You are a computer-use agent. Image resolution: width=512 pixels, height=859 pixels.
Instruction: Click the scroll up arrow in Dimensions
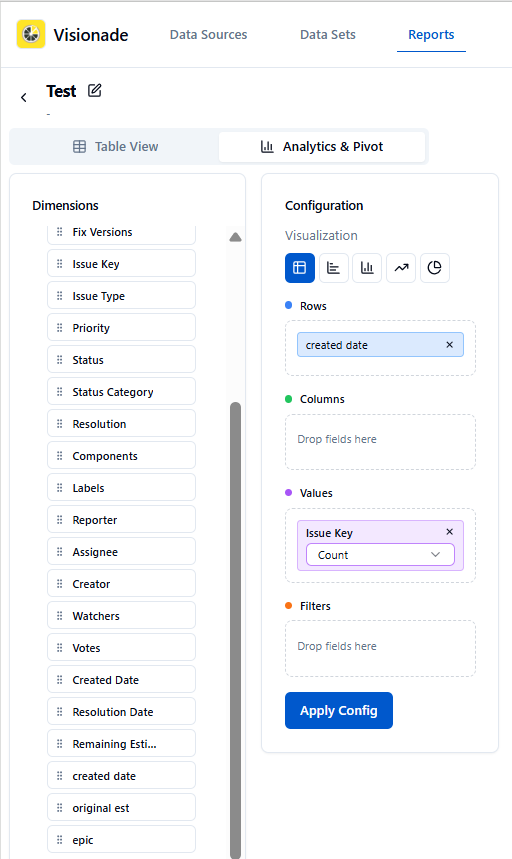(x=235, y=237)
